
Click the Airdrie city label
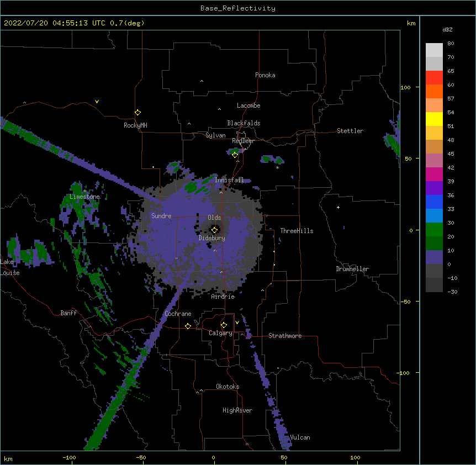point(223,297)
